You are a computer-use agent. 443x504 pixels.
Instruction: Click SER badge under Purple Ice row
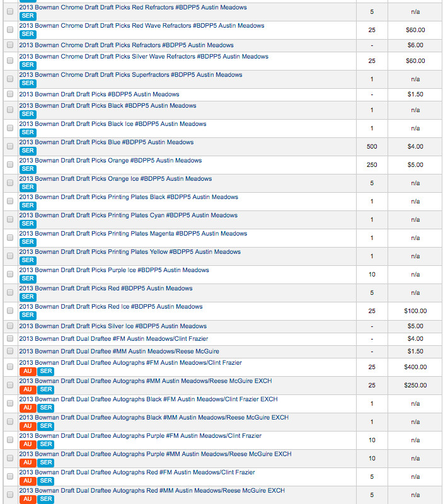click(x=28, y=278)
